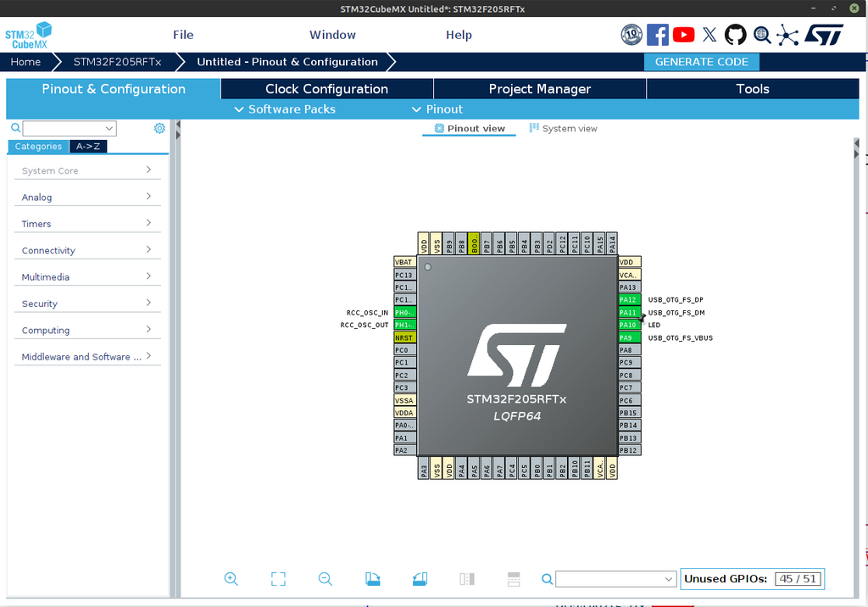Click the STM32F205RFTx breadcrumb

click(117, 62)
